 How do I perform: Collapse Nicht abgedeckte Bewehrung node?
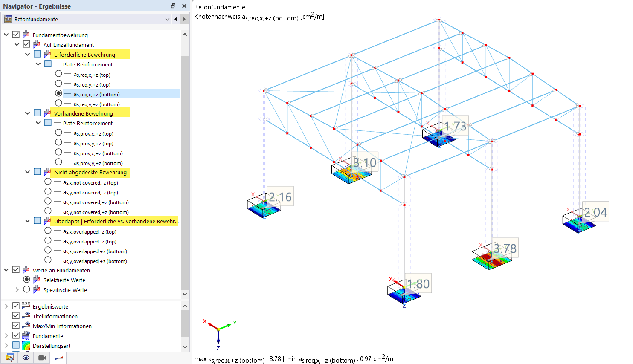tap(28, 172)
